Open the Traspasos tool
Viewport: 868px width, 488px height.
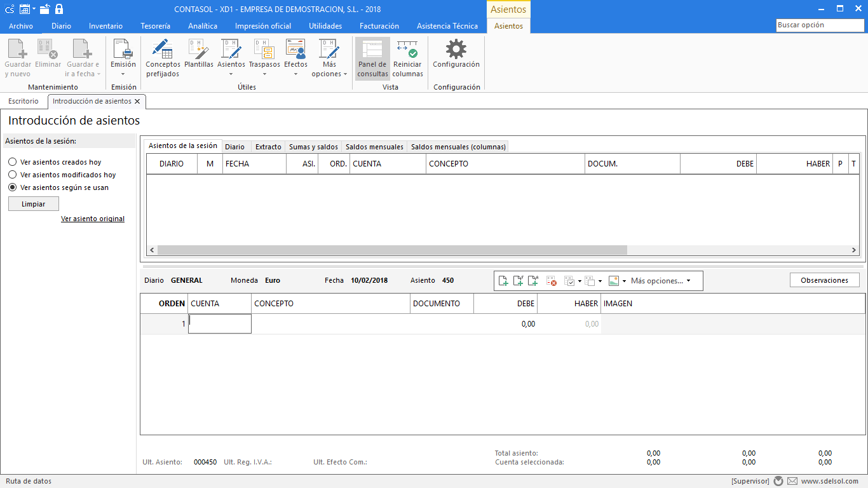point(264,58)
